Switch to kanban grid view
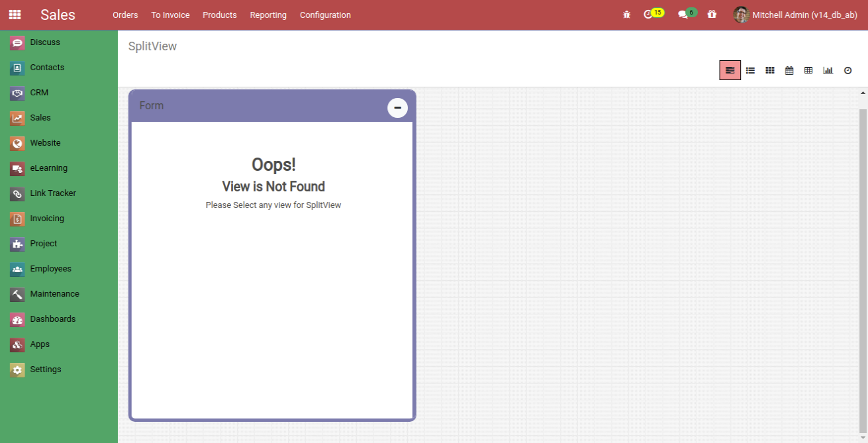Screen dimensions: 868x443 pos(770,70)
